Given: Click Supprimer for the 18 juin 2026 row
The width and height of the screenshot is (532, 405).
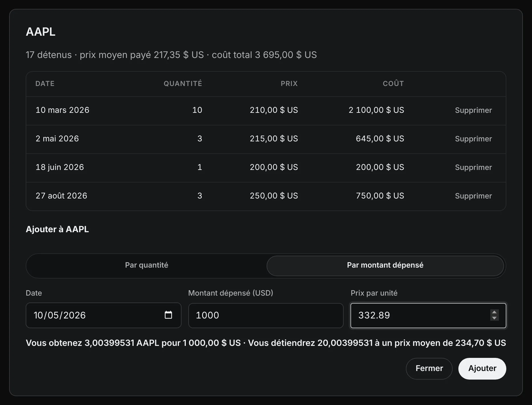Looking at the screenshot, I should click(x=473, y=167).
